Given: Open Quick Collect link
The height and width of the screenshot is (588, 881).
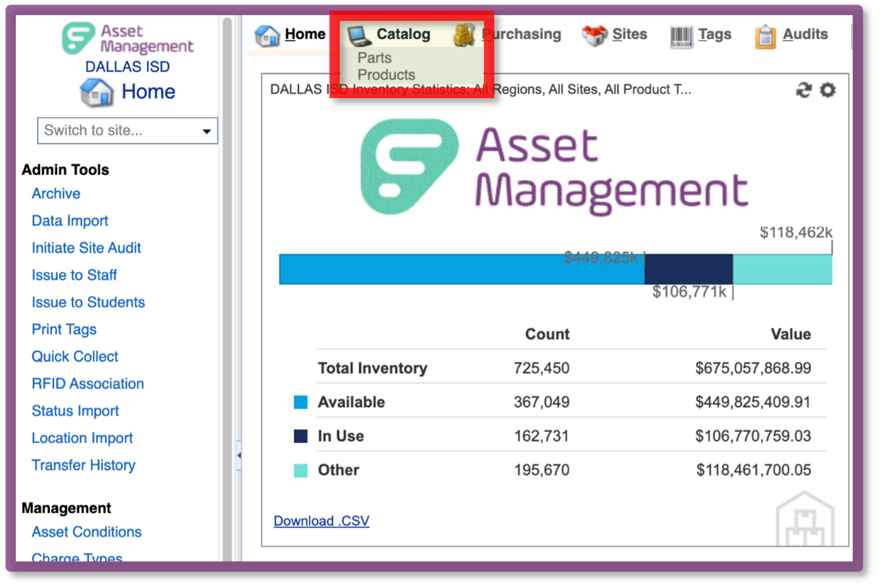Looking at the screenshot, I should point(75,356).
